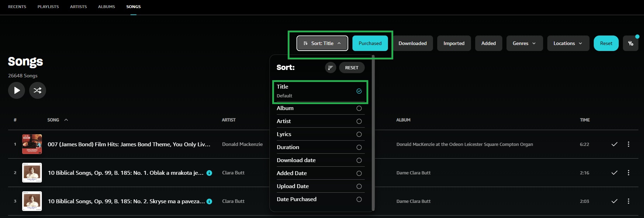Open artist Donald Mackenzie
Viewport: 644px width, 218px height.
[242, 144]
